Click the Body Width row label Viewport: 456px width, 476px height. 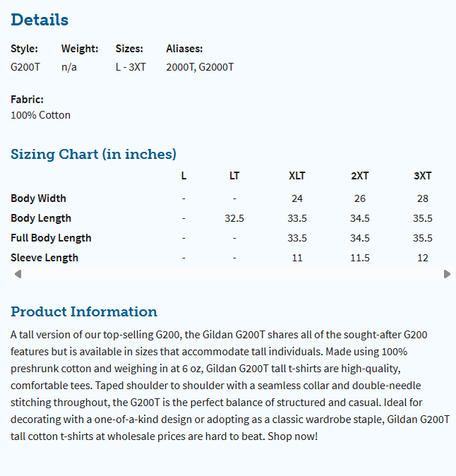point(38,198)
